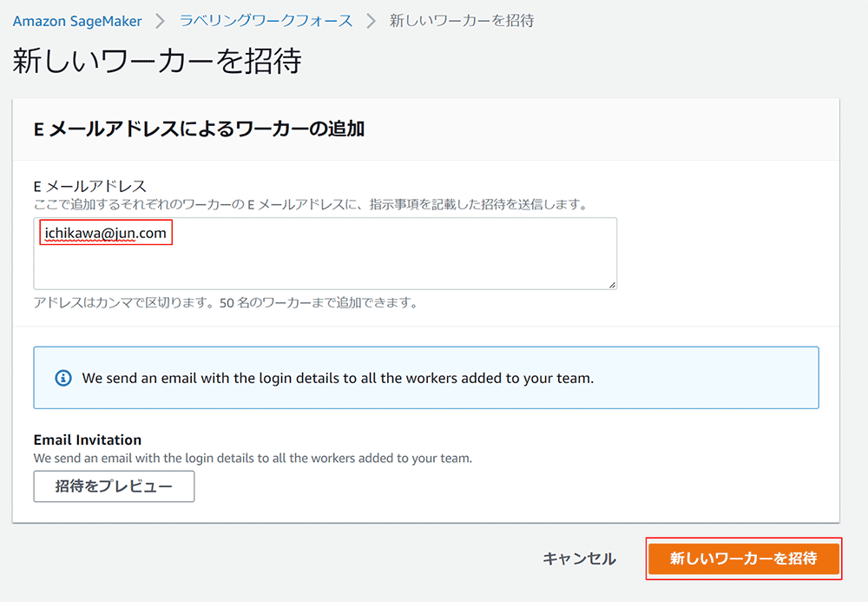Click the blue banner login details message
This screenshot has height=602, width=868.
[338, 378]
